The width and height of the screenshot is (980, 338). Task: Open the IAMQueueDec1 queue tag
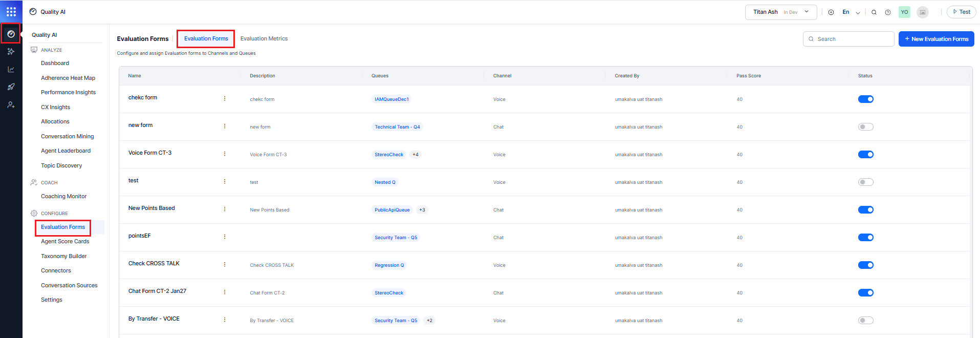391,99
